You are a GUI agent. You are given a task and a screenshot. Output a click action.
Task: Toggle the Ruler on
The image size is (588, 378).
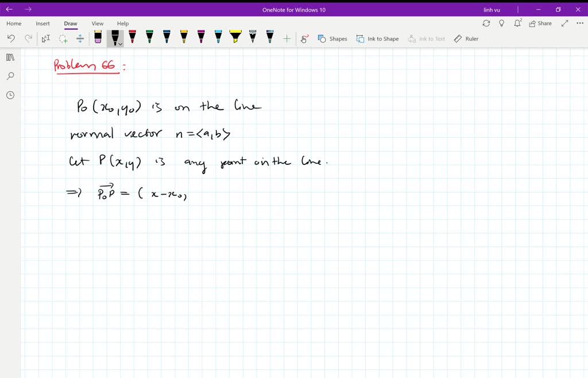[467, 38]
